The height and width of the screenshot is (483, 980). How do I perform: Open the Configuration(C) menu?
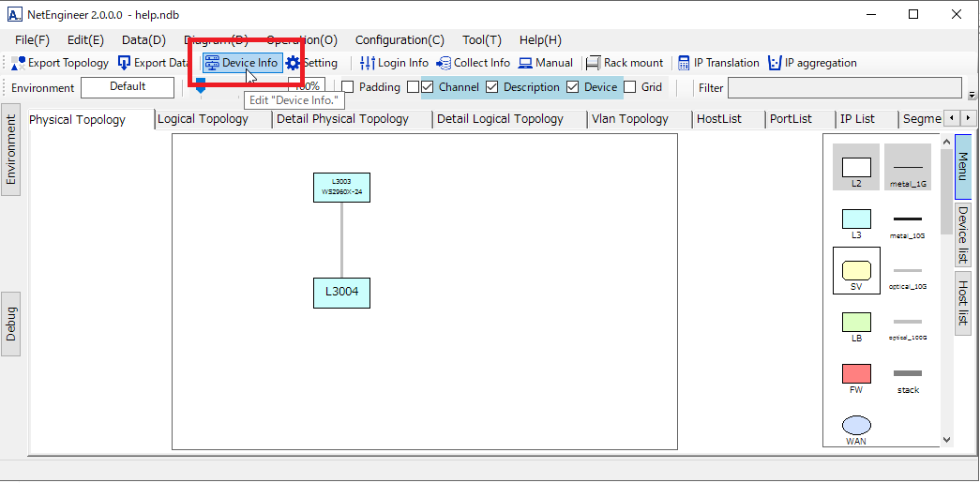(x=400, y=40)
